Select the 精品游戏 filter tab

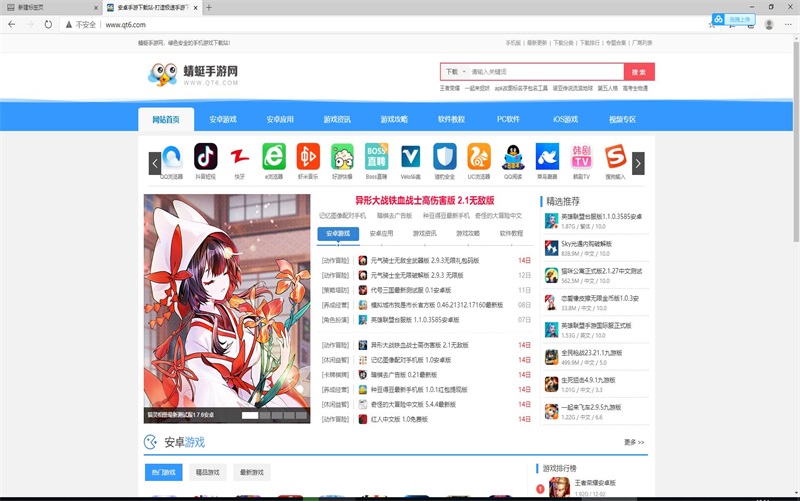(208, 472)
